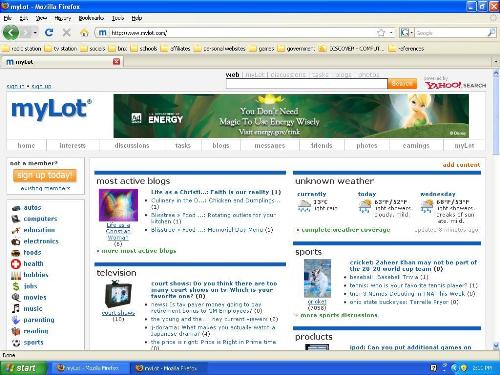Open the jobs dollar sign icon
Viewport: 500px width, 375px height.
tap(16, 286)
